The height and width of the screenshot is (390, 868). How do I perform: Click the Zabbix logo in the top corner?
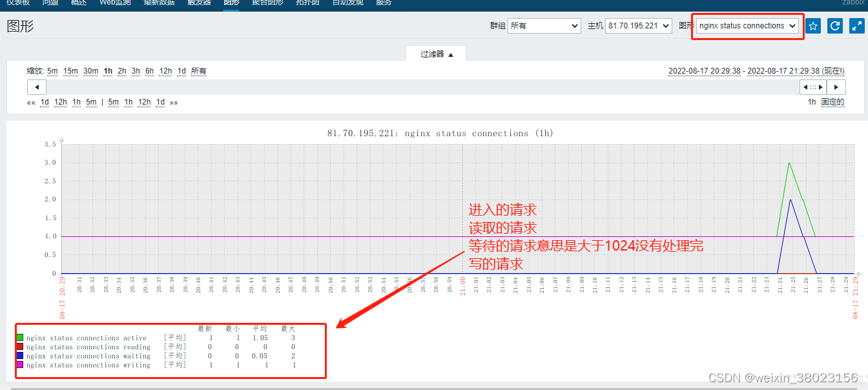click(x=854, y=4)
